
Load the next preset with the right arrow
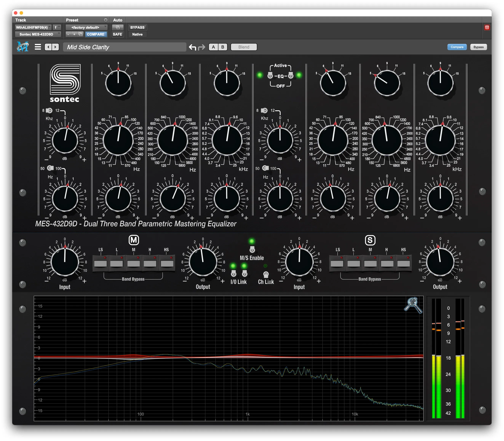point(55,47)
